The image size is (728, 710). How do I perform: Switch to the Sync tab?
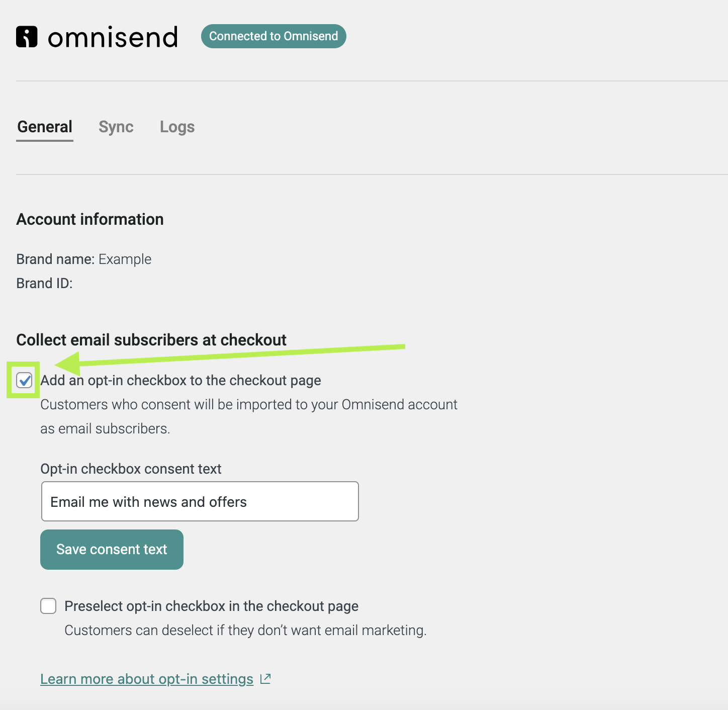click(116, 127)
